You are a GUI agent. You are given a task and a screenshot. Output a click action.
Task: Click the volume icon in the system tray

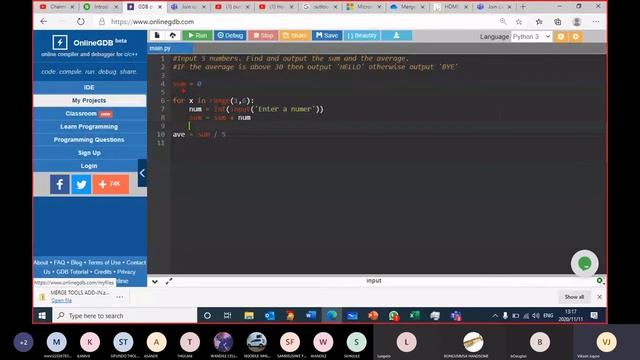(536, 316)
